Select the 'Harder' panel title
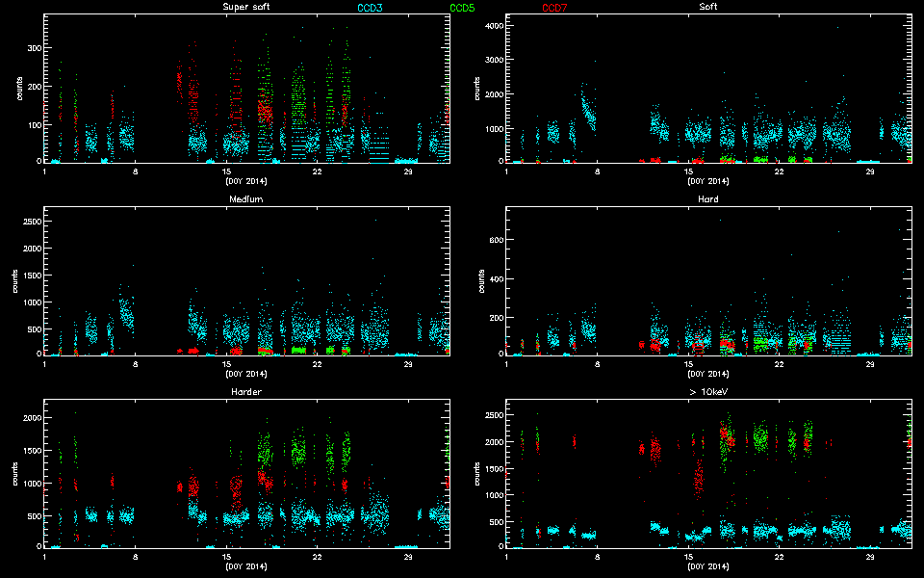This screenshot has height=578, width=924. pos(246,392)
